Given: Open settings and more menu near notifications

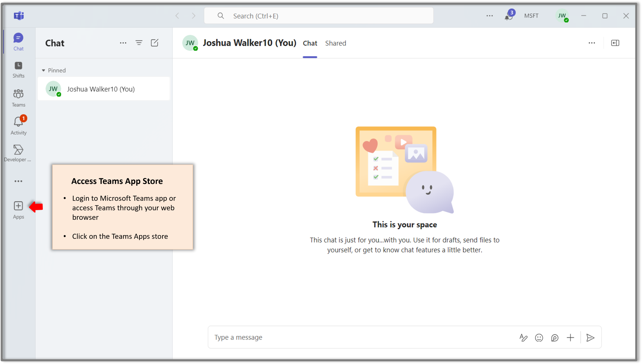Looking at the screenshot, I should (x=490, y=16).
